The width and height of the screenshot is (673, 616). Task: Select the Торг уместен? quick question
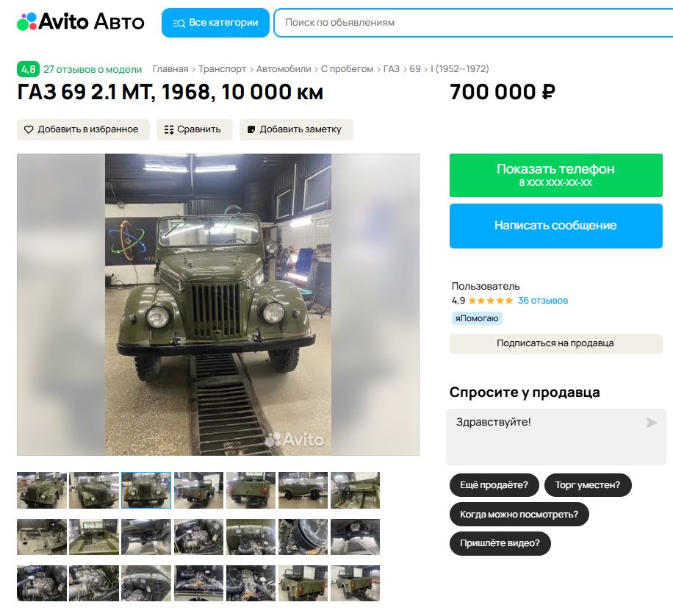click(x=588, y=485)
